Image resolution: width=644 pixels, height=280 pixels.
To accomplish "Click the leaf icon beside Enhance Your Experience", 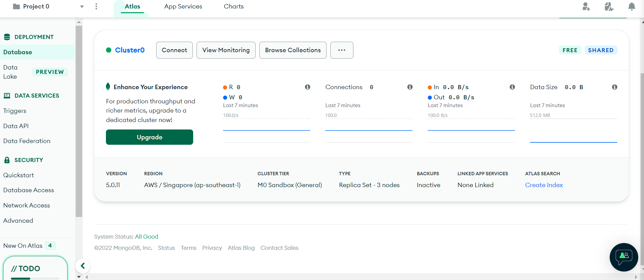I will 108,87.
